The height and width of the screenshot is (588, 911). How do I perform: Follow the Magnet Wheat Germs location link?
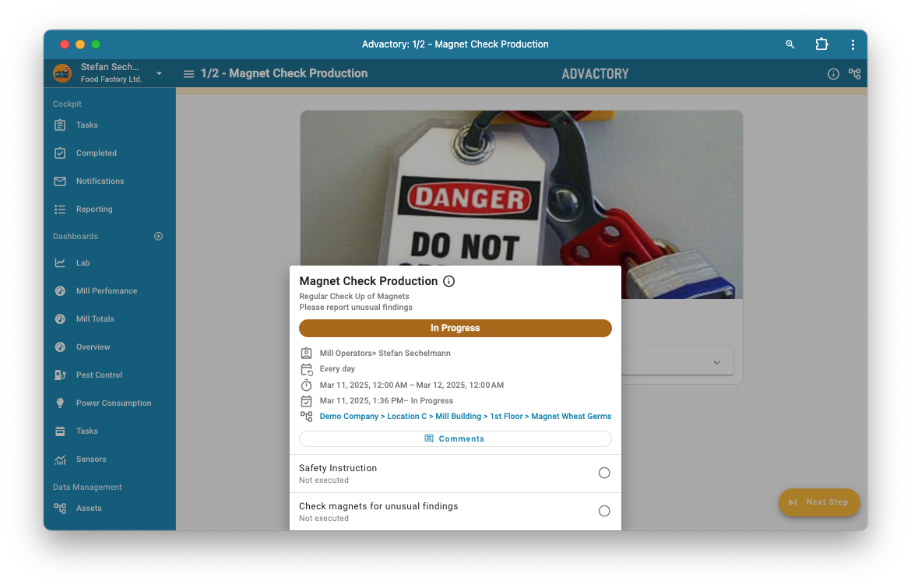(x=571, y=417)
